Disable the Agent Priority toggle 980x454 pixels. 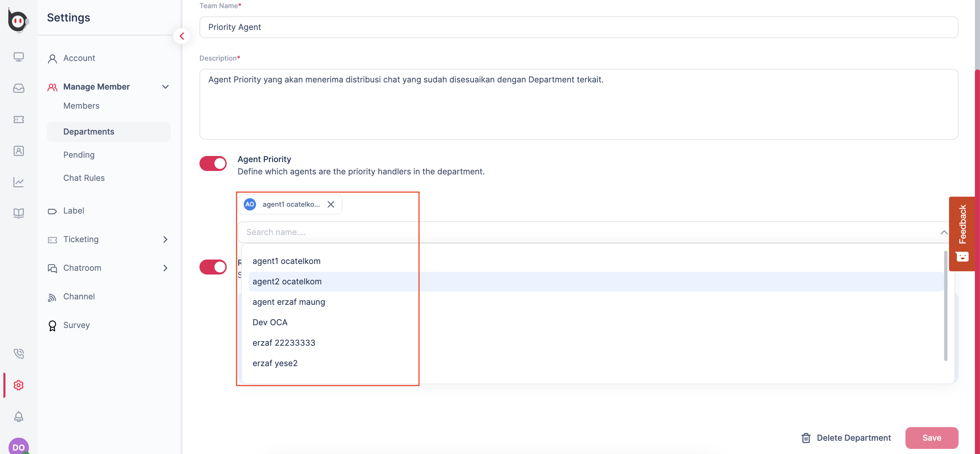[x=213, y=163]
